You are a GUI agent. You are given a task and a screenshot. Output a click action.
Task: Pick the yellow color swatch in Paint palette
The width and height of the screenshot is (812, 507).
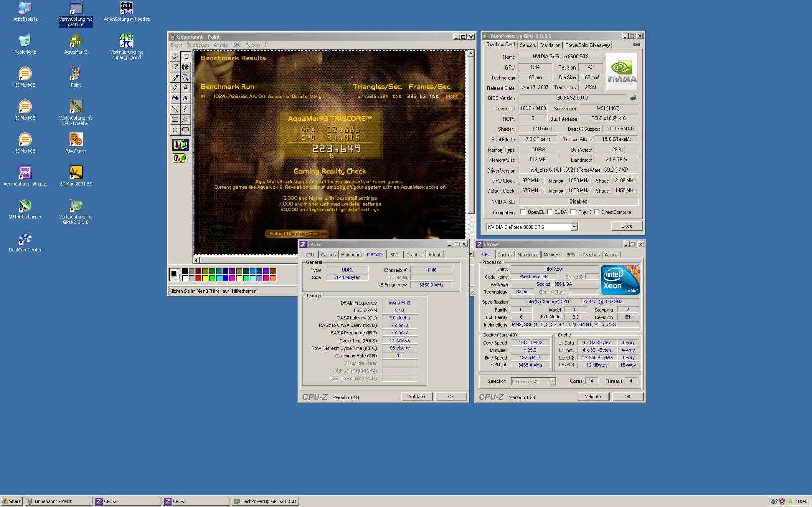(x=205, y=278)
